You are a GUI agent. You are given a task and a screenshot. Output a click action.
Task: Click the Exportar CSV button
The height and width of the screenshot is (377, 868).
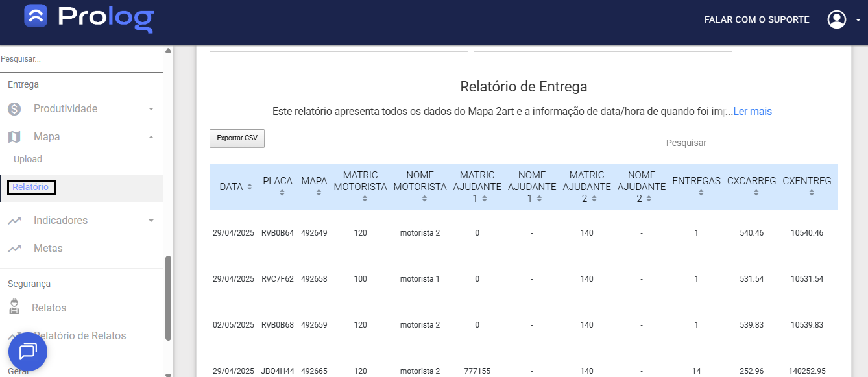tap(237, 138)
